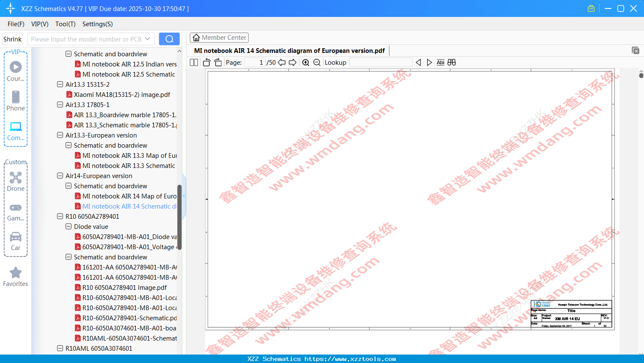The height and width of the screenshot is (363, 644).
Task: Open the model number dropdown arrow
Action: [148, 39]
